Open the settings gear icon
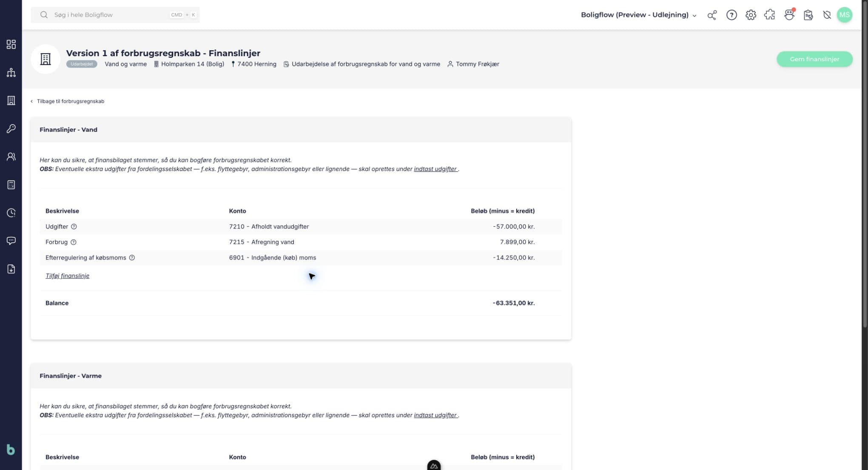868x470 pixels. pos(751,15)
